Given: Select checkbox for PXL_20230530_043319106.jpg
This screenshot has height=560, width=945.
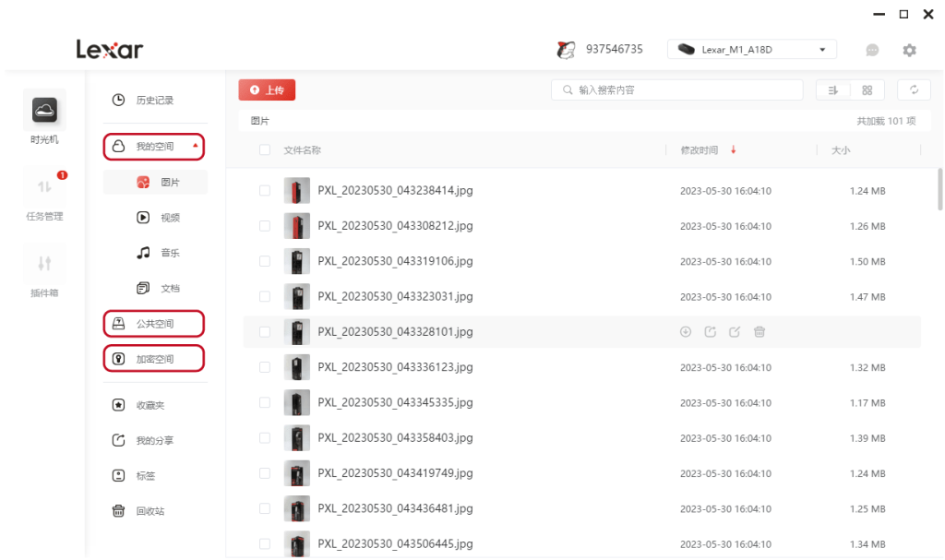Looking at the screenshot, I should click(x=265, y=261).
